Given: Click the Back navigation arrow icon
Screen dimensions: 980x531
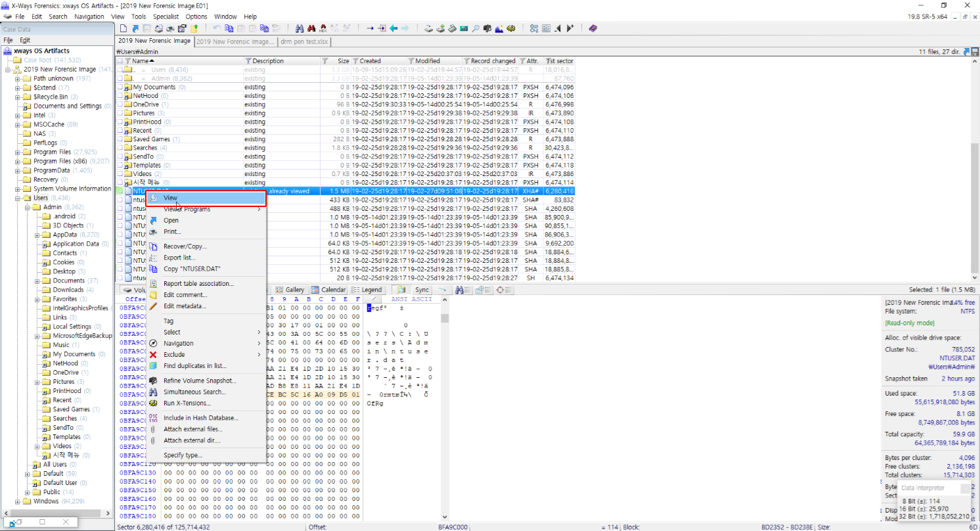Looking at the screenshot, I should click(393, 29).
